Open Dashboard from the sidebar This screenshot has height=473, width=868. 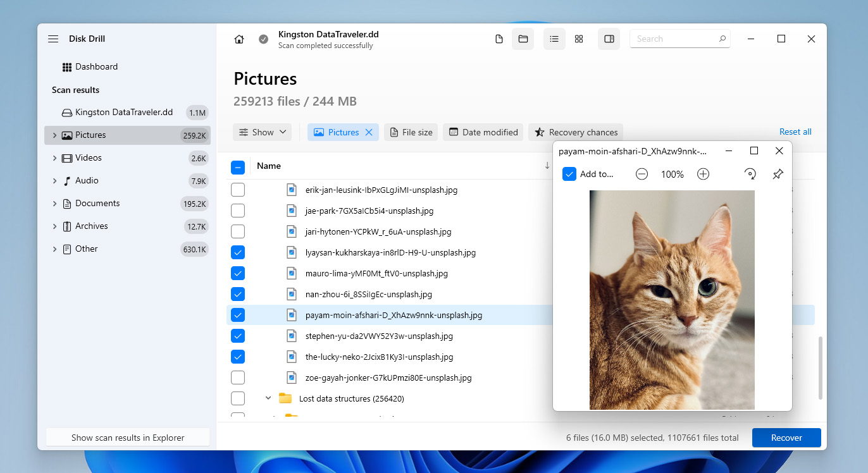pos(96,67)
